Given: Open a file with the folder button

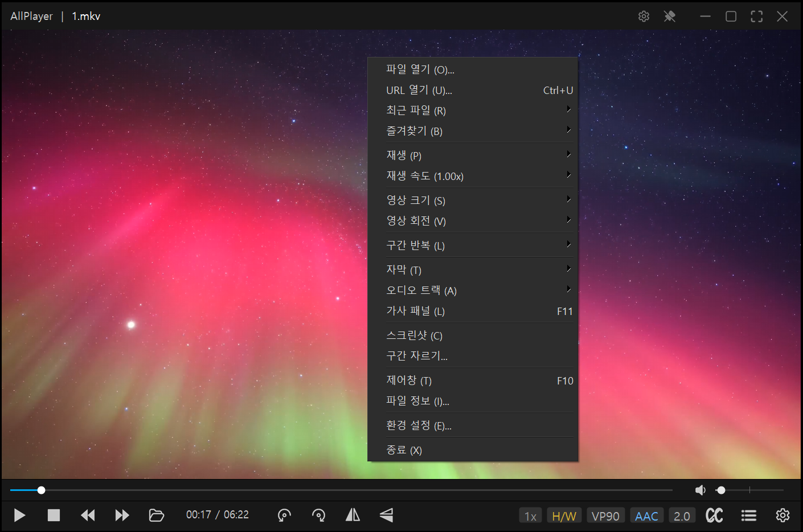Looking at the screenshot, I should pos(157,515).
